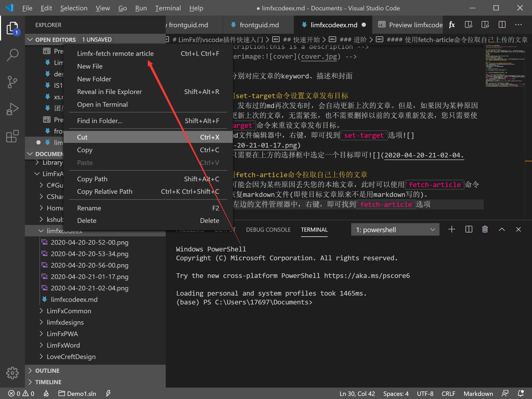Image resolution: width=532 pixels, height=399 pixels.
Task: Choose Delete from context menu
Action: click(x=148, y=221)
